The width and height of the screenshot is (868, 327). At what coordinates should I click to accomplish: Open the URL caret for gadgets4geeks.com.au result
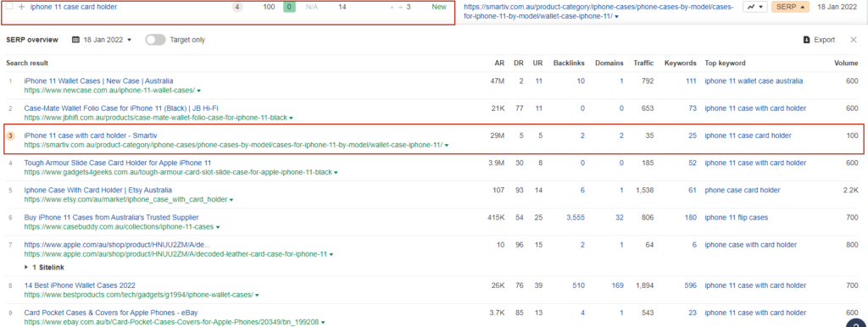point(336,173)
